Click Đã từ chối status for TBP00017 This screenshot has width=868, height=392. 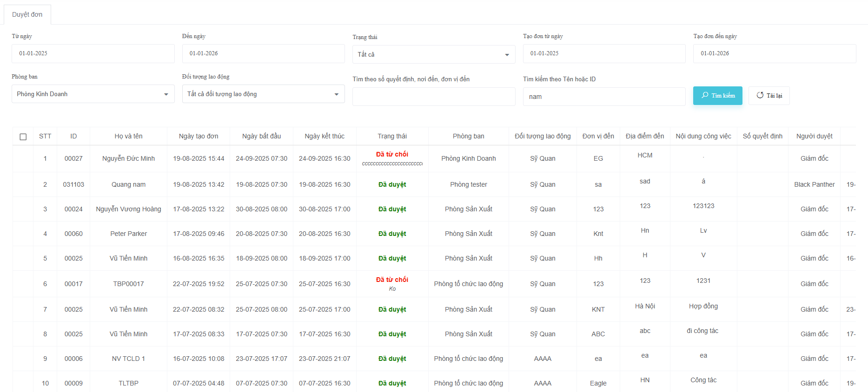click(392, 280)
